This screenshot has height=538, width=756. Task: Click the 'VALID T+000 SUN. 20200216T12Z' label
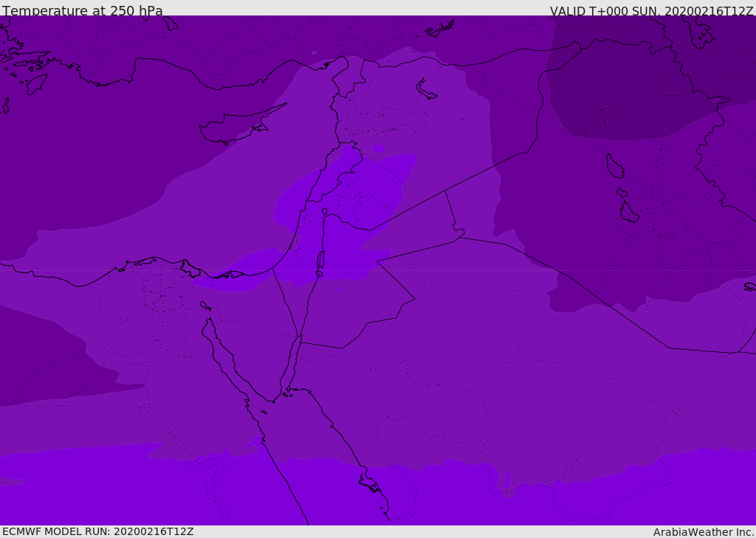point(651,11)
